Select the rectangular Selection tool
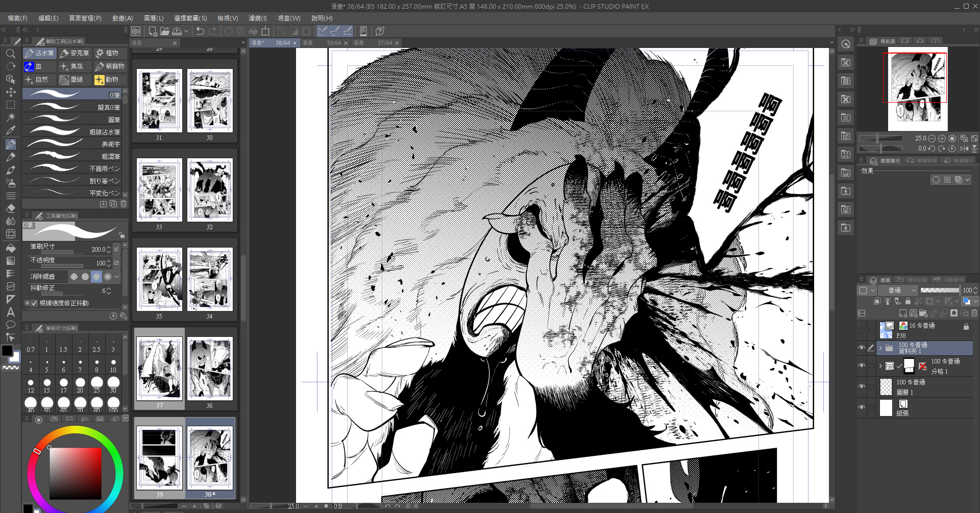This screenshot has height=513, width=980. (x=10, y=105)
